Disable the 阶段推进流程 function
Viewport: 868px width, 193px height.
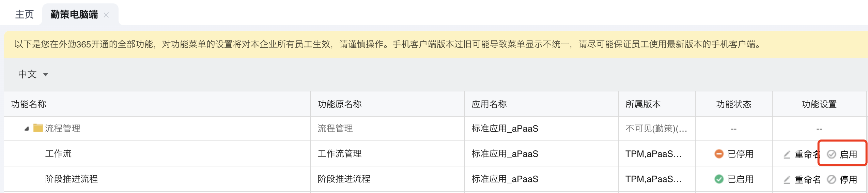point(842,179)
